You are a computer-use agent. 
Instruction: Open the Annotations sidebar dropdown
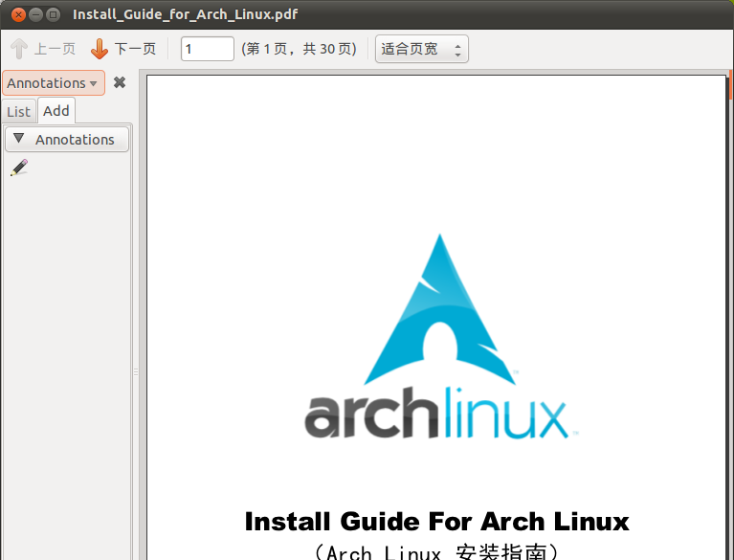coord(54,83)
